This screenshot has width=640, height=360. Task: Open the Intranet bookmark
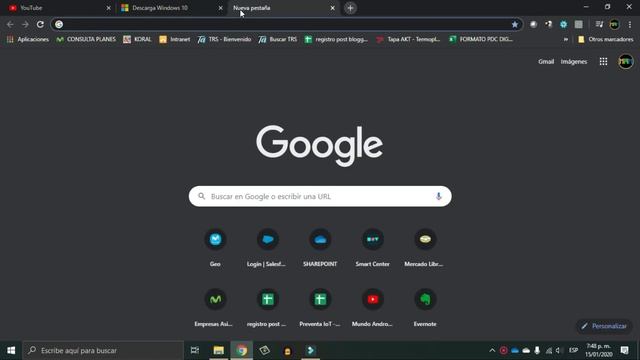point(175,40)
